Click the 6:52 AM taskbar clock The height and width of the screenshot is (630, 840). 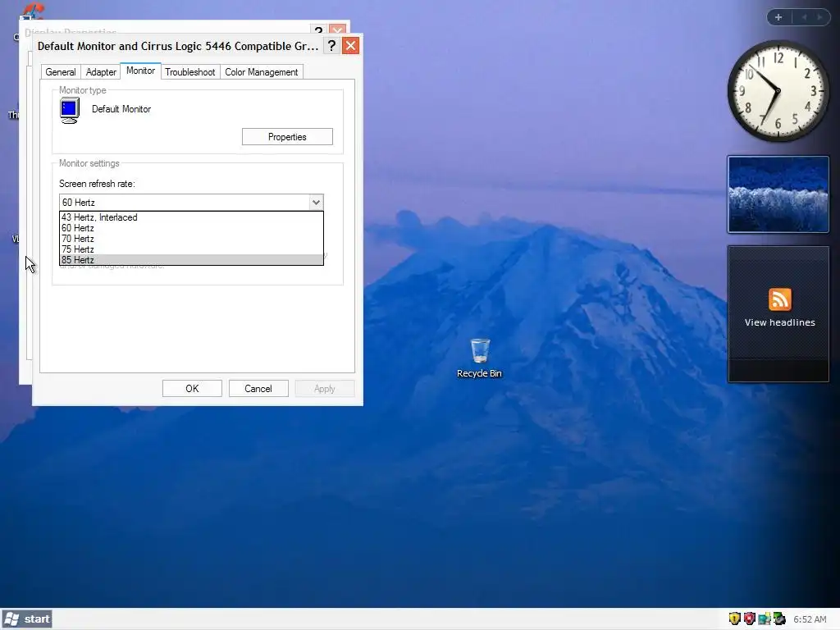(x=810, y=619)
